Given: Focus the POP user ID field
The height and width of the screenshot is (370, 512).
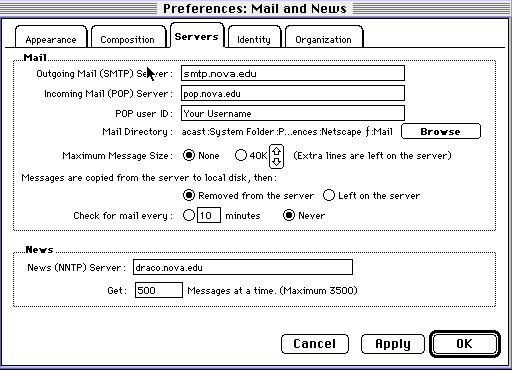Looking at the screenshot, I should (x=293, y=113).
